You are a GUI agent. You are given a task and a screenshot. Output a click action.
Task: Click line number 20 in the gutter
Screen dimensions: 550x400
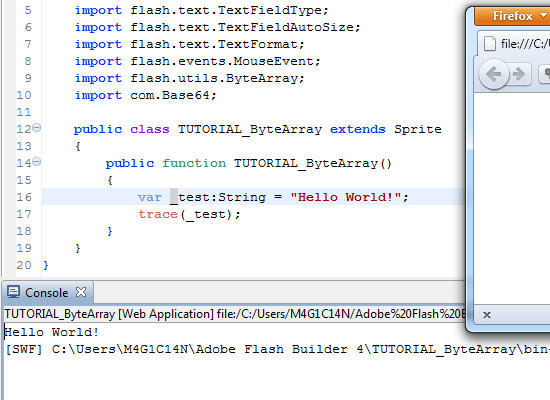coord(24,265)
